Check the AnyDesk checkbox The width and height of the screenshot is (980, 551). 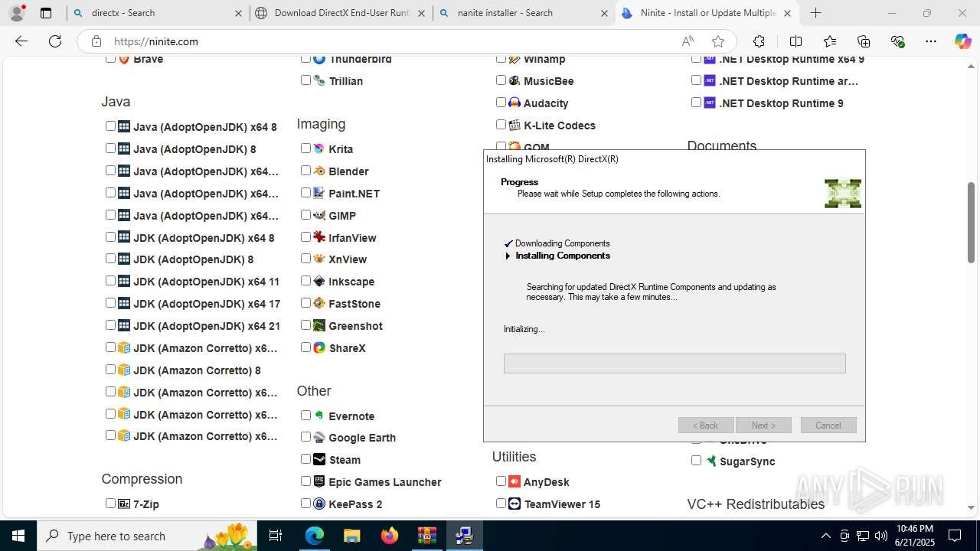point(501,481)
